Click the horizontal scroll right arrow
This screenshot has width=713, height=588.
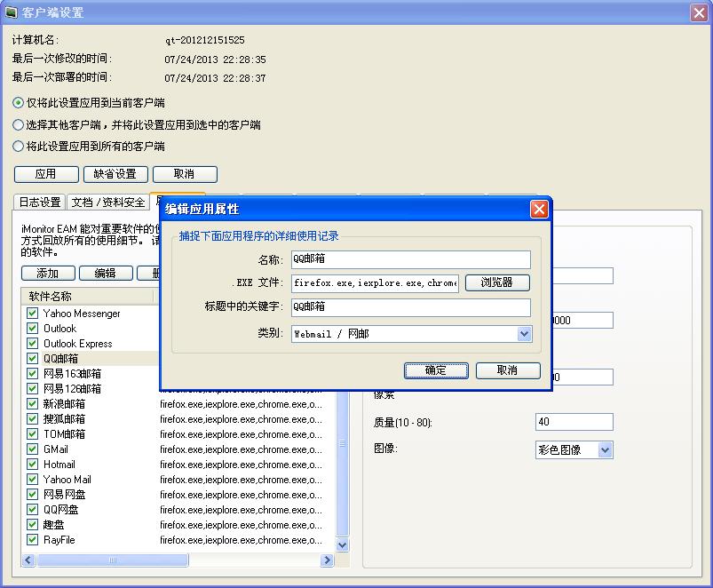327,560
